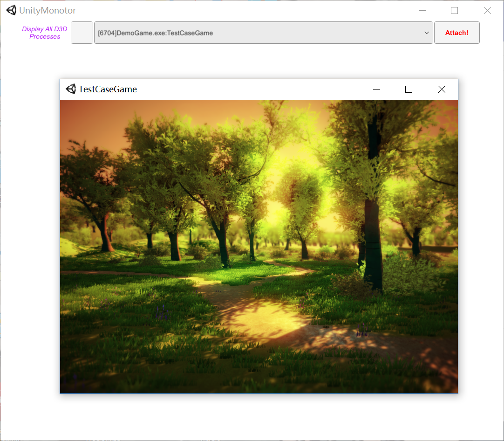
Task: Click the large dark tree trunk on right
Action: point(374,242)
